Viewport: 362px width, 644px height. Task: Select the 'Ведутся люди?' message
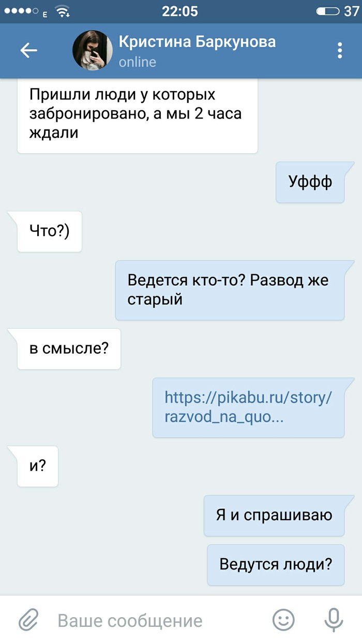(x=276, y=565)
